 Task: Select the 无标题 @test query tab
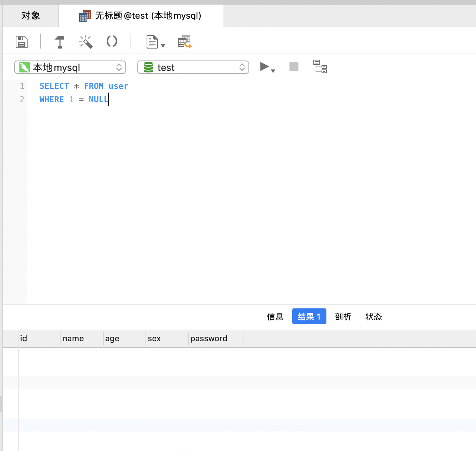141,16
